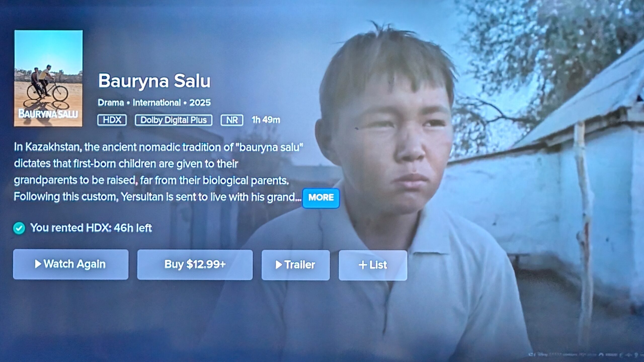
Task: Click the play triangle on Watch Again
Action: click(x=38, y=264)
